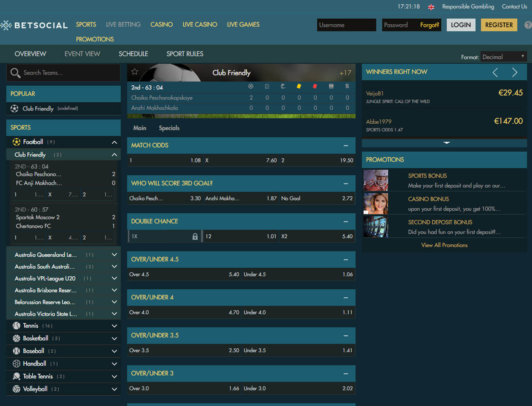Image resolution: width=532 pixels, height=406 pixels.
Task: Click the substitutions arrows column icon
Action: (x=347, y=86)
